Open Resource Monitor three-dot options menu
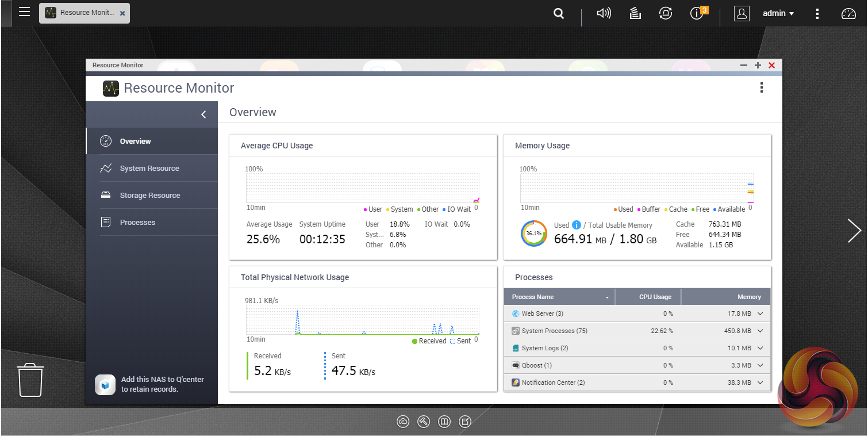The image size is (868, 436). click(x=761, y=87)
